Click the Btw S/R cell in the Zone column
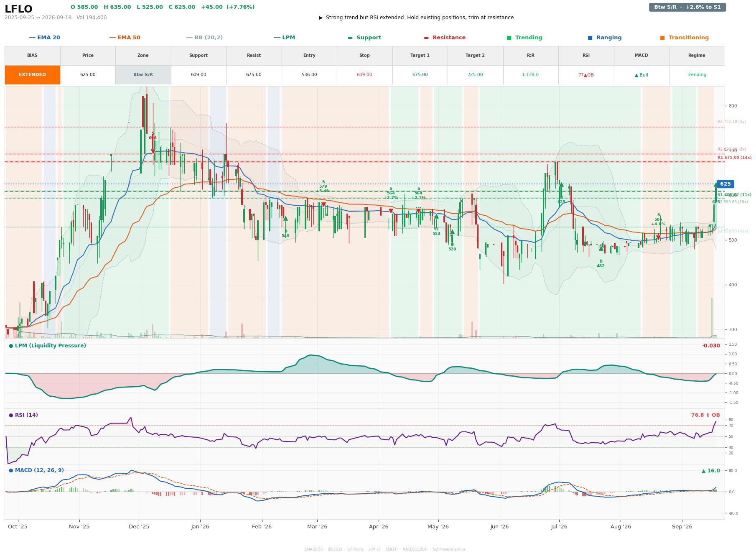 (143, 75)
